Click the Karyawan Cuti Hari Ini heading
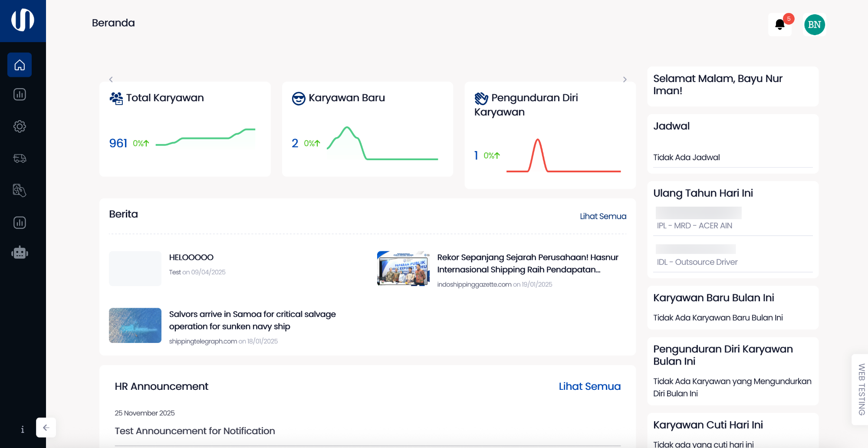The width and height of the screenshot is (868, 448). pyautogui.click(x=708, y=425)
